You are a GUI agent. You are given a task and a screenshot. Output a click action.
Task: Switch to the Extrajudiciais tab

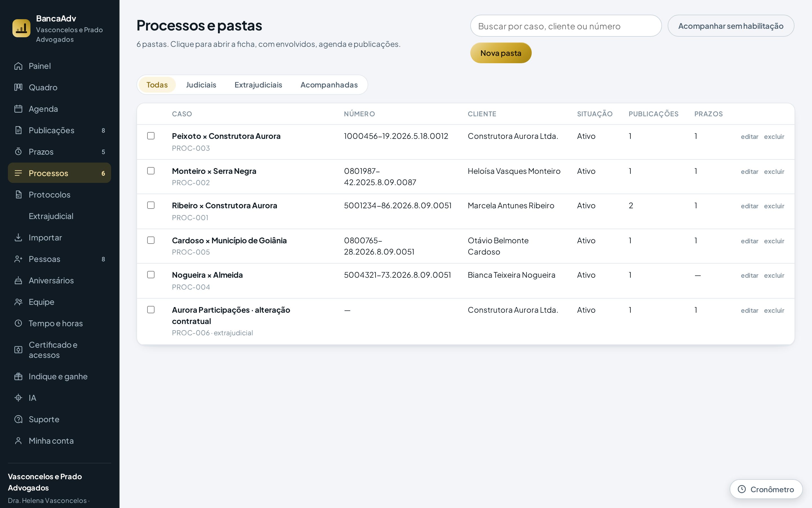258,85
